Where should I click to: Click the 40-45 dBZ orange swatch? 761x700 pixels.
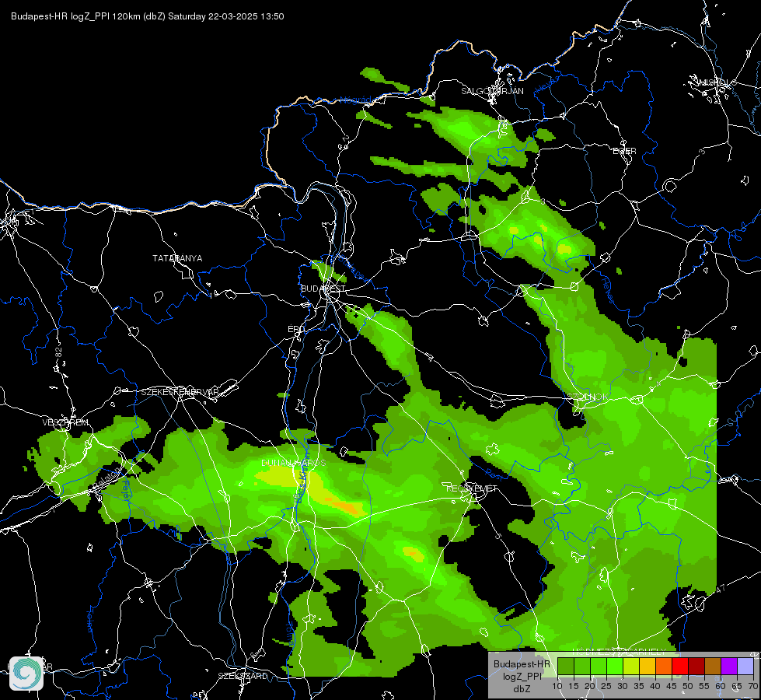click(664, 667)
